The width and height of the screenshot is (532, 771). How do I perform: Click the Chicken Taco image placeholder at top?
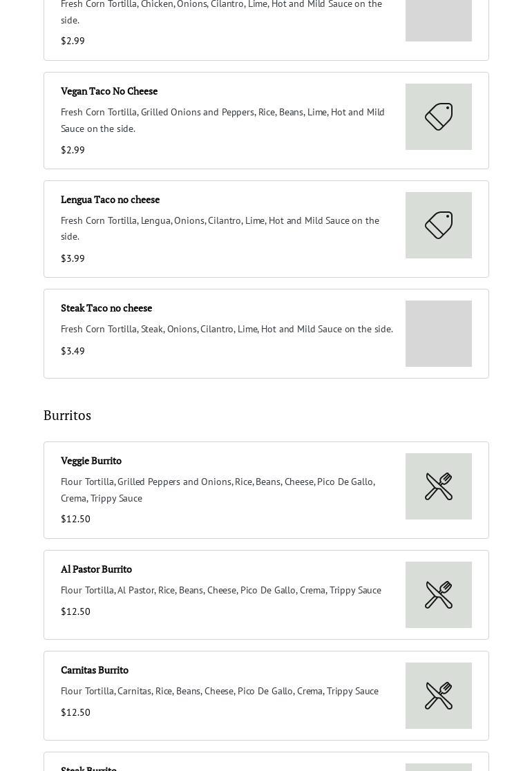click(439, 19)
